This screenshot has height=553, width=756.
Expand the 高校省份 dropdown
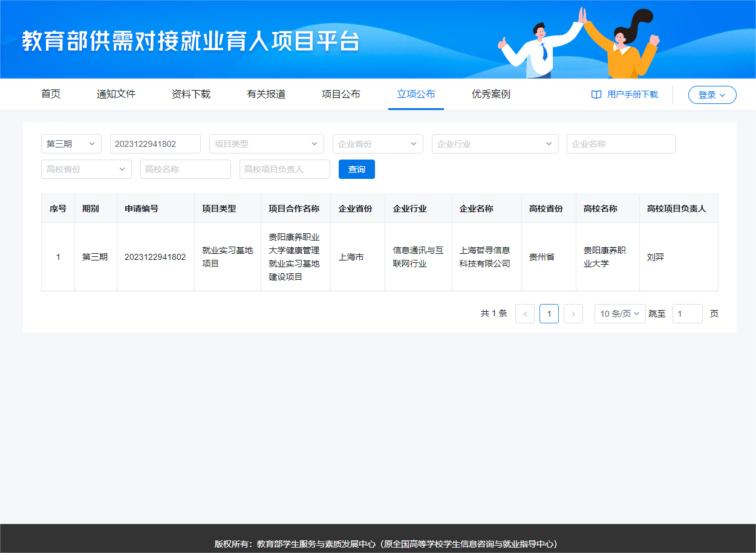pos(86,169)
